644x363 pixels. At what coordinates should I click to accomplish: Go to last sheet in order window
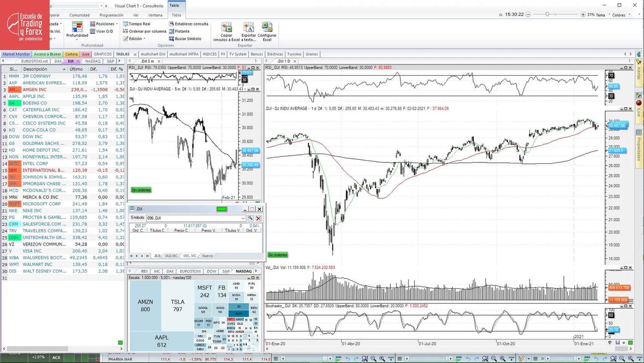point(148,256)
